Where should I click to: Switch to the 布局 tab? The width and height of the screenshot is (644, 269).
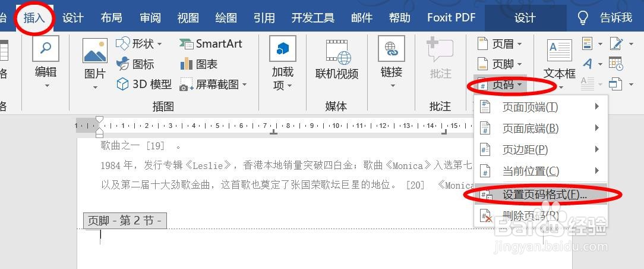(x=111, y=18)
